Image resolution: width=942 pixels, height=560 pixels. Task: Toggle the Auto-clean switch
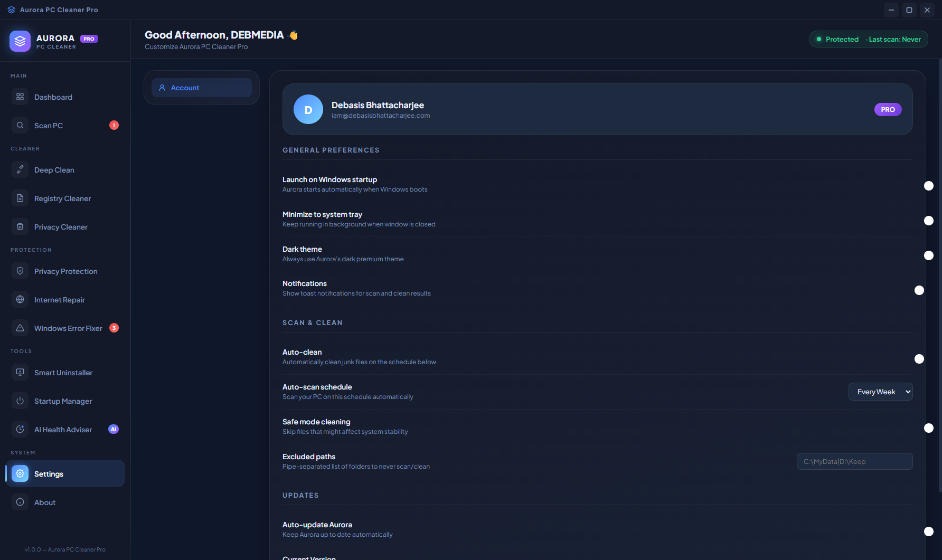919,359
